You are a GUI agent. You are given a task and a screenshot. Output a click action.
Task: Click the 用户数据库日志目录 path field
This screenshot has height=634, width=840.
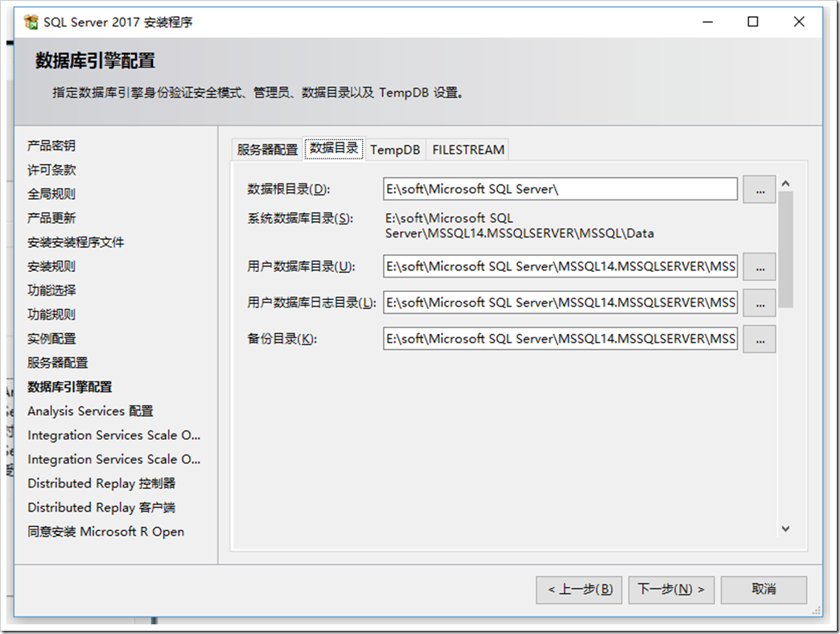(x=560, y=303)
